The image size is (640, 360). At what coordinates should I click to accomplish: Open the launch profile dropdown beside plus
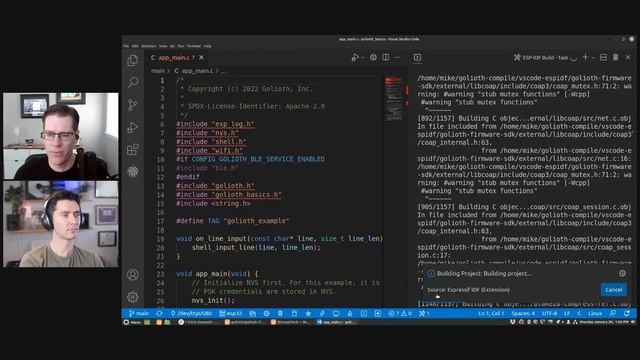[x=593, y=58]
